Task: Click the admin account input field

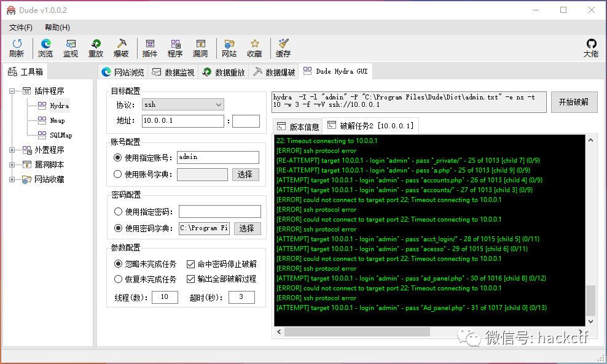Action: pyautogui.click(x=218, y=157)
